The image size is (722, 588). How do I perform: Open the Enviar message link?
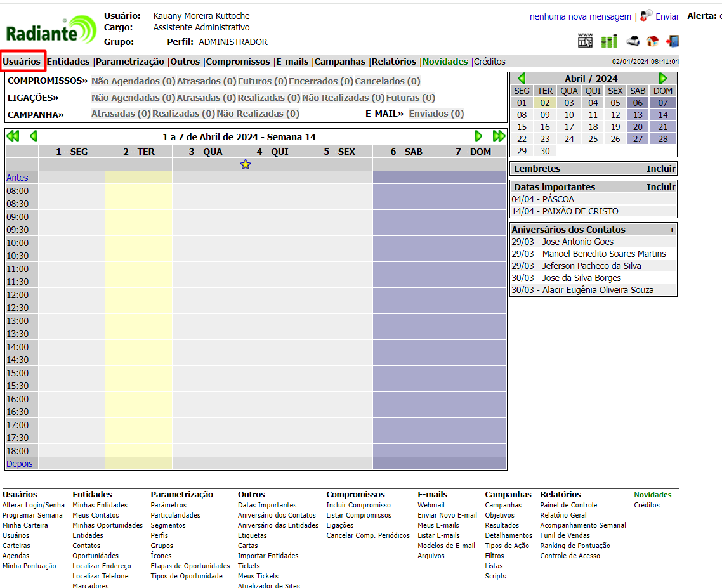coord(667,16)
